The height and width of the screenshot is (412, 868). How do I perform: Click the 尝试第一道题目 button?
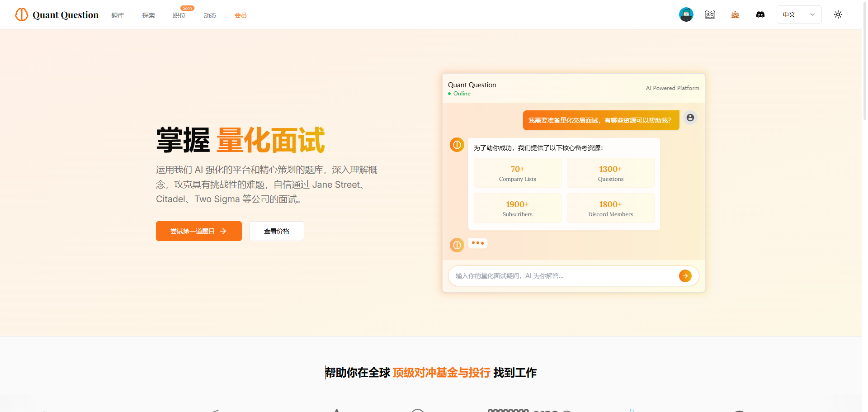(198, 231)
